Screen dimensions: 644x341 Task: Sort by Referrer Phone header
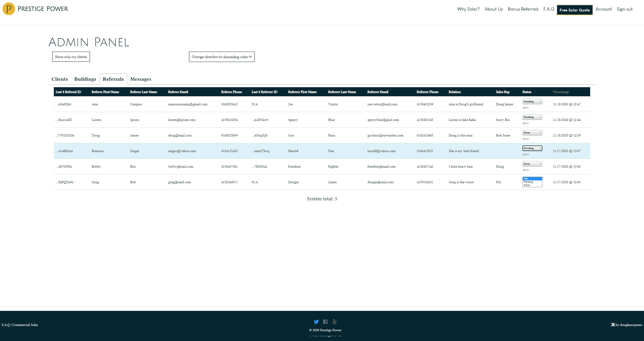coord(427,92)
